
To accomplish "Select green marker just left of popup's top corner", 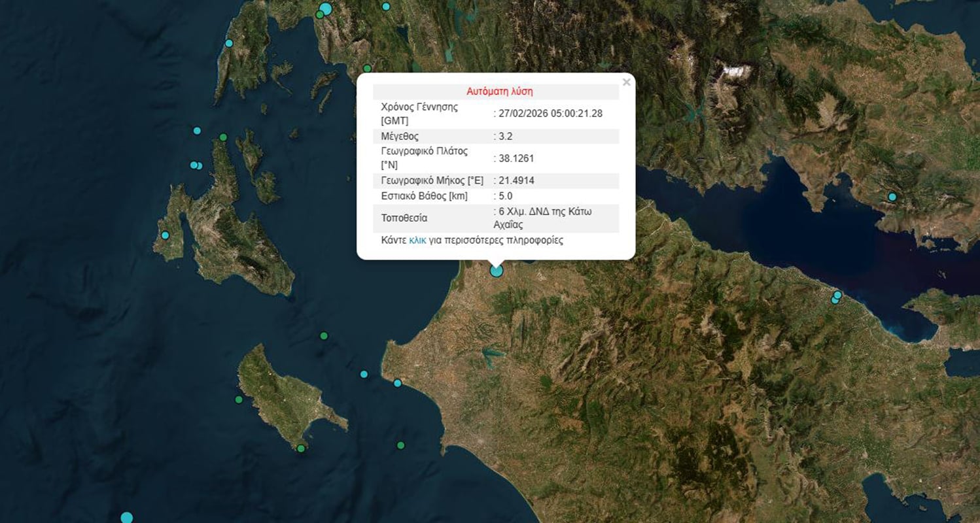I will [x=367, y=68].
